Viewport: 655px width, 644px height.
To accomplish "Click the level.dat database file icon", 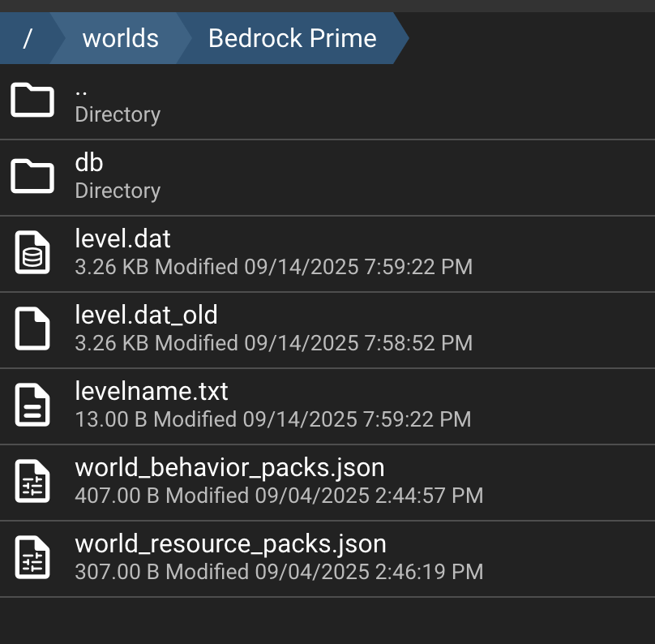I will tap(32, 253).
